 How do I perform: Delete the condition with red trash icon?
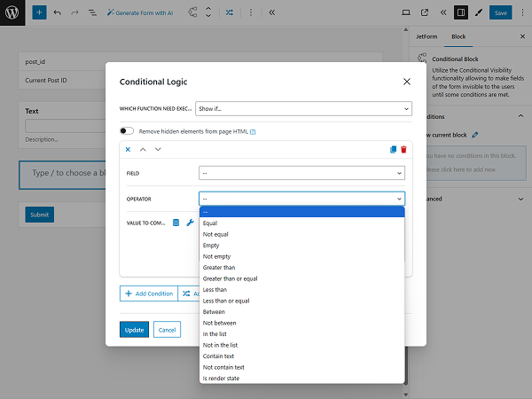pyautogui.click(x=403, y=149)
